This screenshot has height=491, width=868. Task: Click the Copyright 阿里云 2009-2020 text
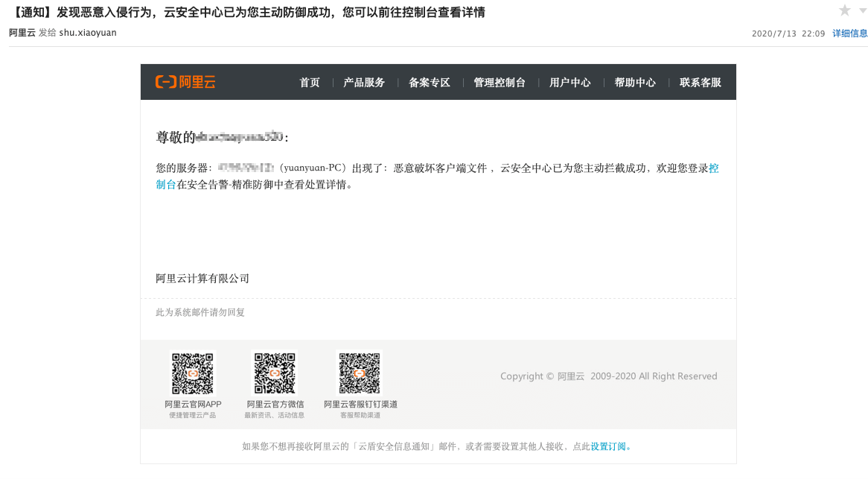(609, 376)
